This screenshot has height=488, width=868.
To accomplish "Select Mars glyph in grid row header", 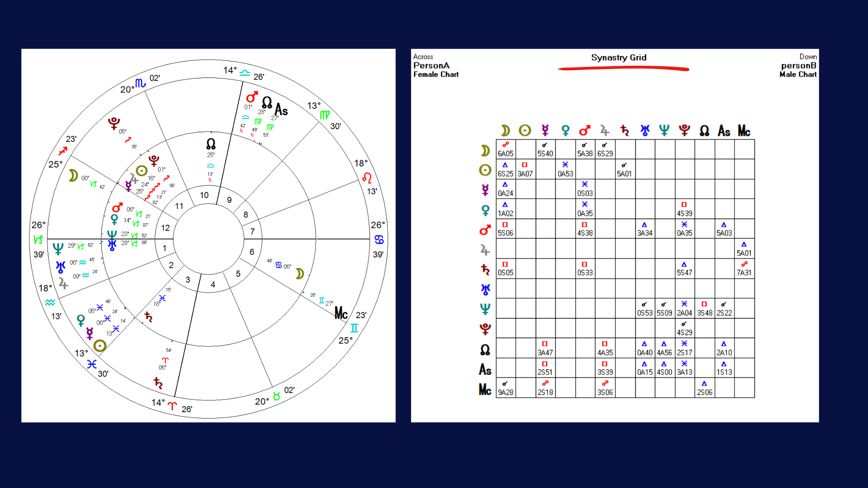I will tap(485, 230).
